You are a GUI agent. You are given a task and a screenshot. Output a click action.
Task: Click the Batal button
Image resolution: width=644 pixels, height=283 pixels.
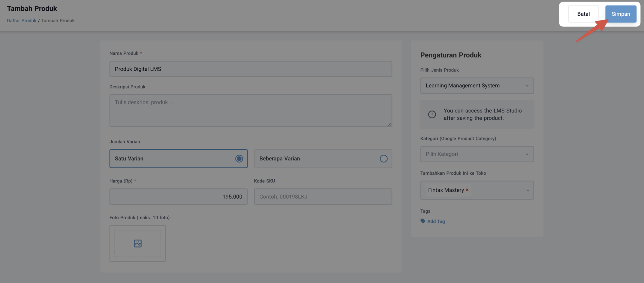[583, 14]
